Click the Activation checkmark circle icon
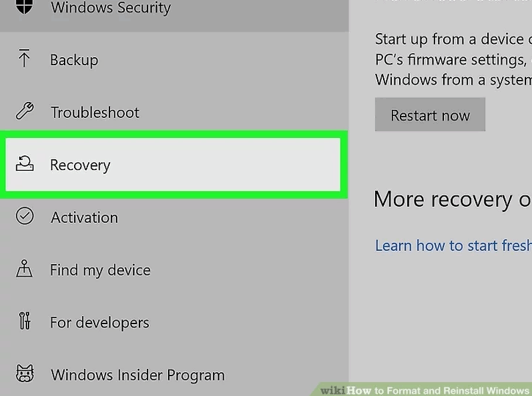This screenshot has width=532, height=396. 25,216
